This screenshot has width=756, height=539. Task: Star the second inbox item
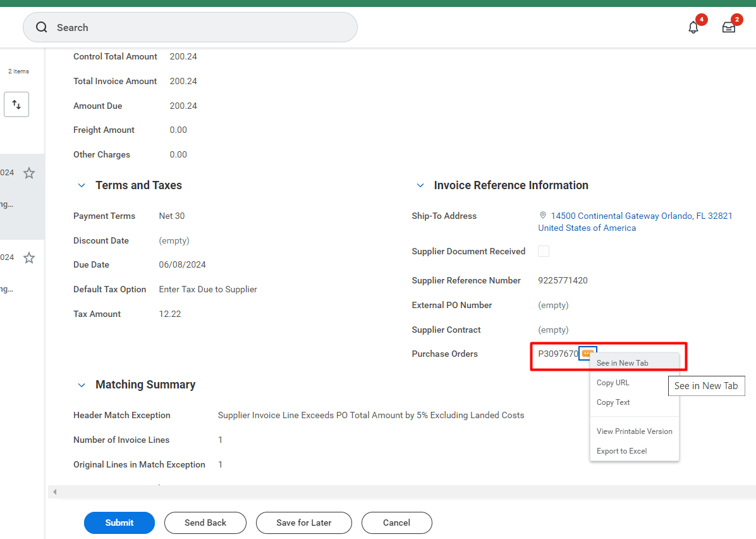pyautogui.click(x=29, y=257)
